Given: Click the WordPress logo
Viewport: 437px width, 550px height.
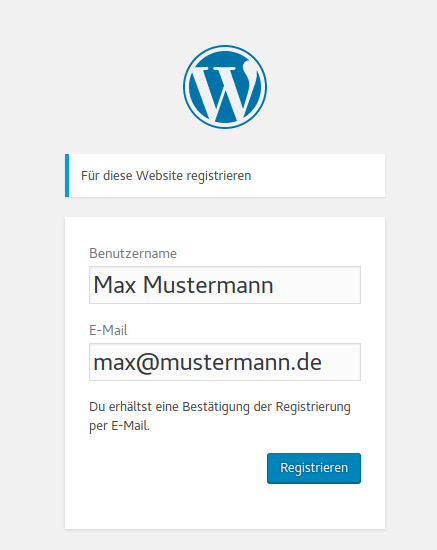Looking at the screenshot, I should click(225, 87).
